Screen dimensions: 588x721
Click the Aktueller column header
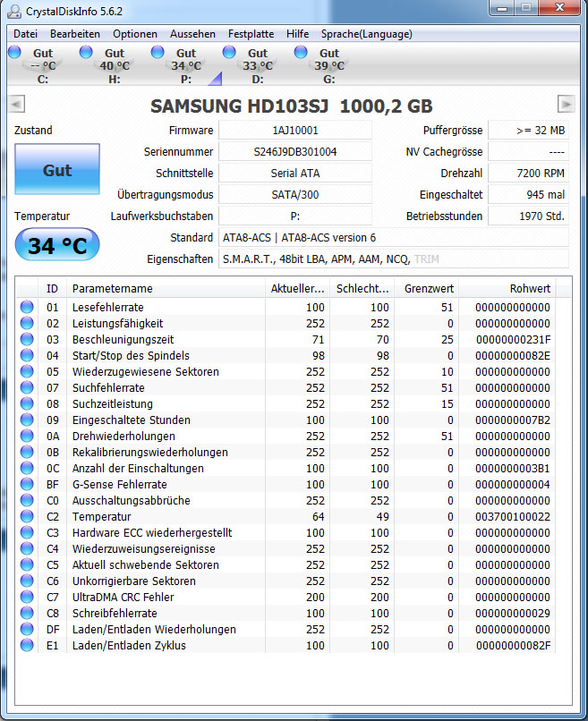(297, 289)
